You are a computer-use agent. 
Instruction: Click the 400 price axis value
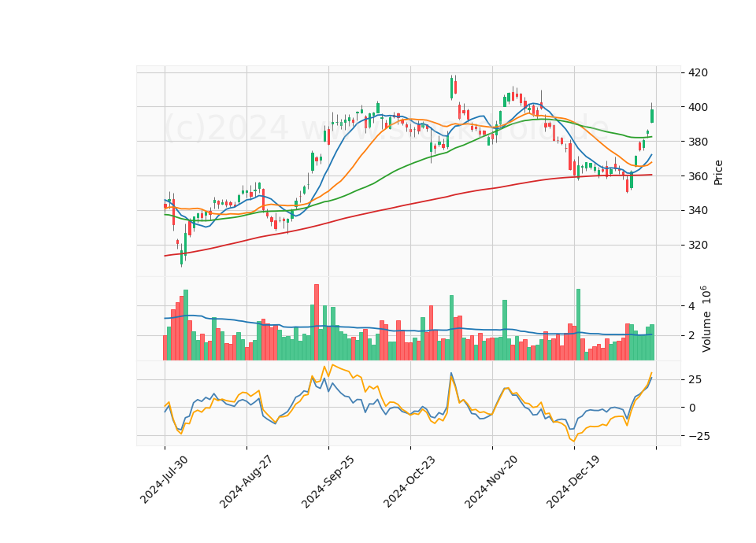(699, 107)
